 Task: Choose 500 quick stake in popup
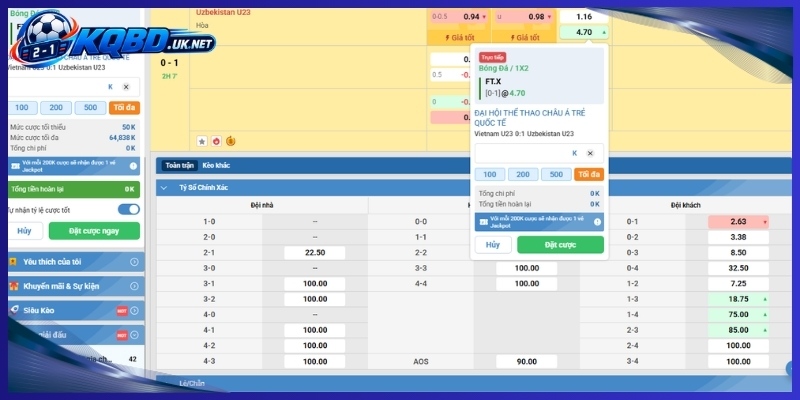click(x=556, y=174)
